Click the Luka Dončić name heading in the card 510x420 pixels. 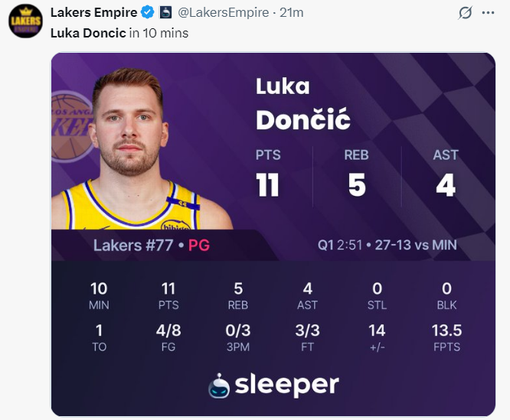click(302, 103)
